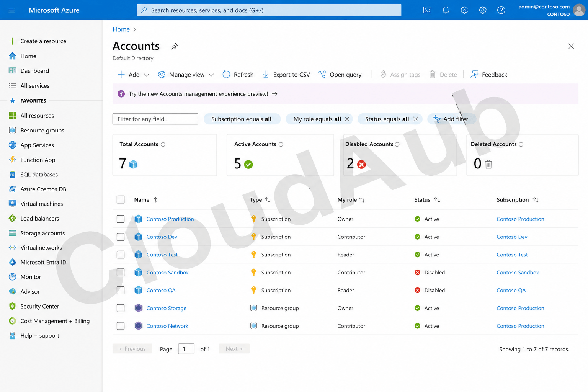Open Contoso QA subscription link
The image size is (588, 392).
tap(511, 290)
